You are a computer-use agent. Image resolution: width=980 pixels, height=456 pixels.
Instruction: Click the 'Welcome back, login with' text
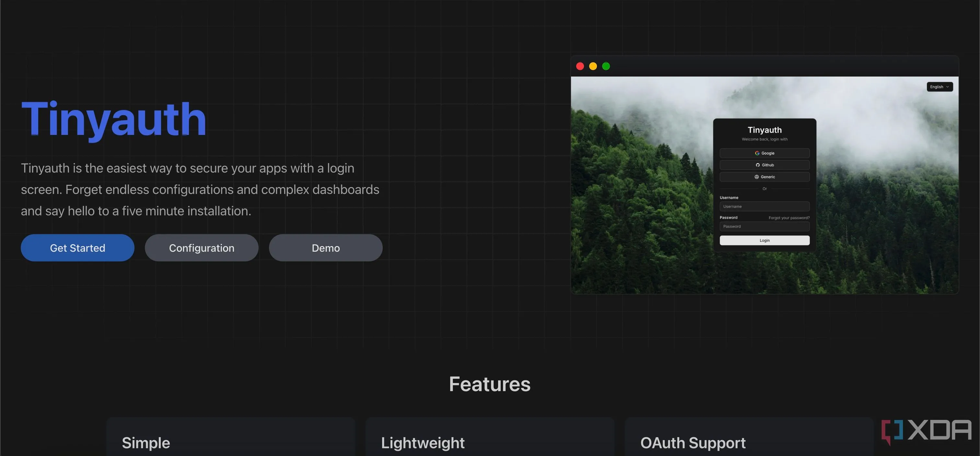[765, 139]
